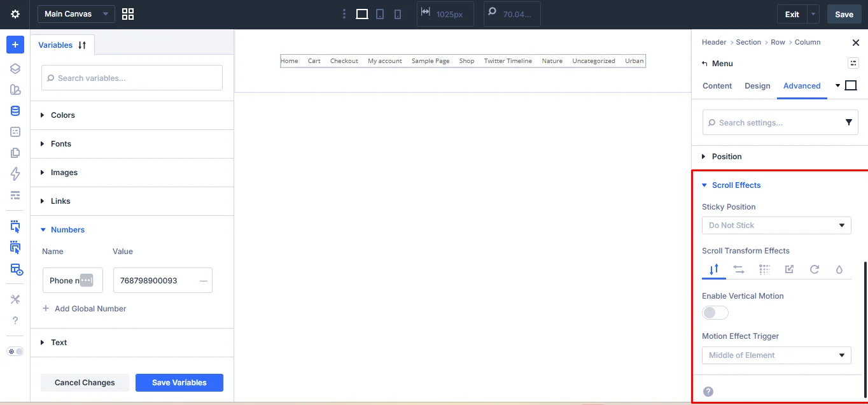Switch to the Content tab
Image resolution: width=868 pixels, height=405 pixels.
[x=717, y=86]
